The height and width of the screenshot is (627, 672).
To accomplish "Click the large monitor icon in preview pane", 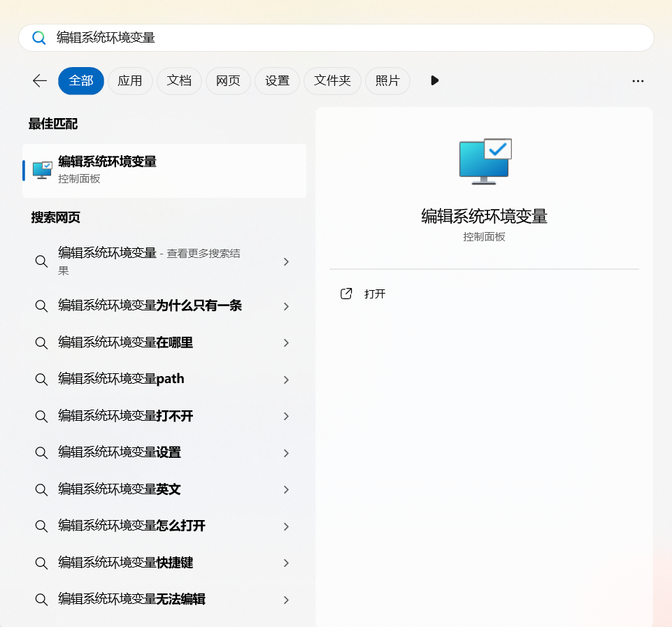I will [x=485, y=161].
